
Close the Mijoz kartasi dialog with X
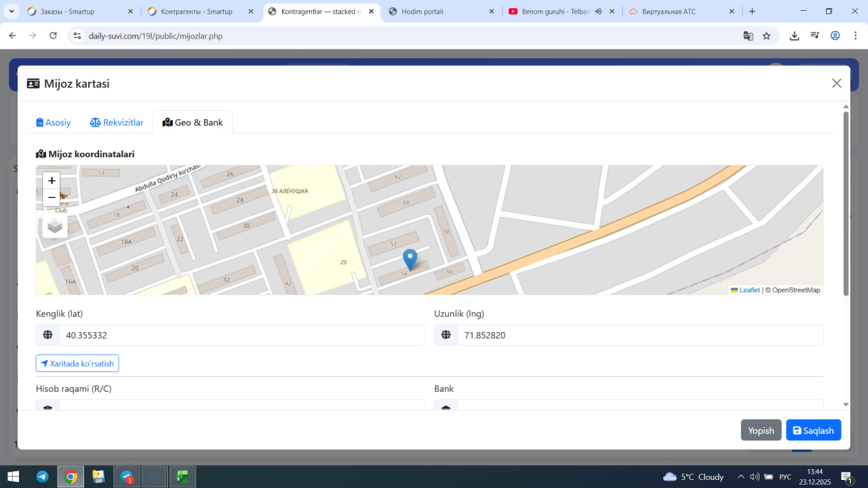836,83
